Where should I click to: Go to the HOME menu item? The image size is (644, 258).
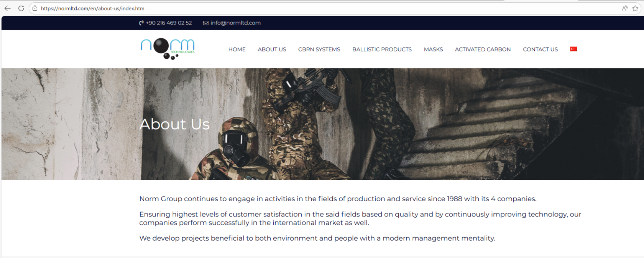237,50
